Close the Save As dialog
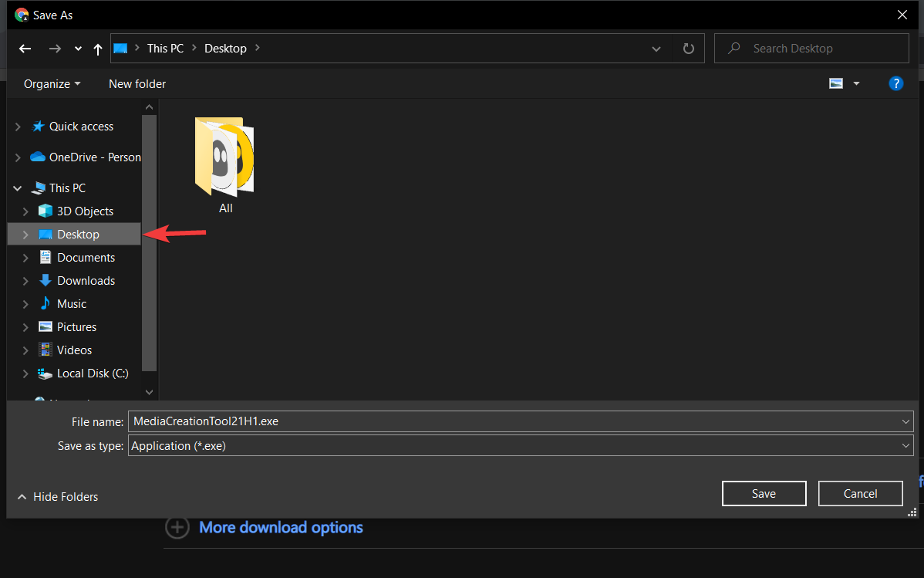 click(x=902, y=15)
